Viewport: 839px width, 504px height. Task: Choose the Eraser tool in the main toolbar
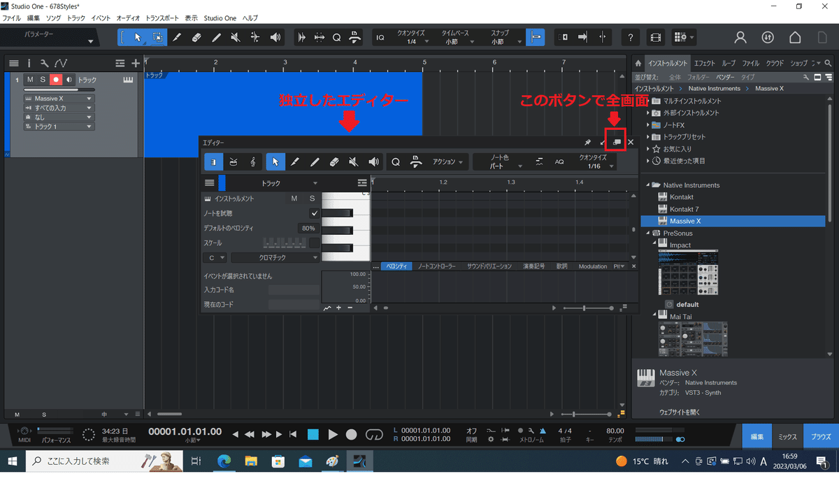click(x=196, y=38)
